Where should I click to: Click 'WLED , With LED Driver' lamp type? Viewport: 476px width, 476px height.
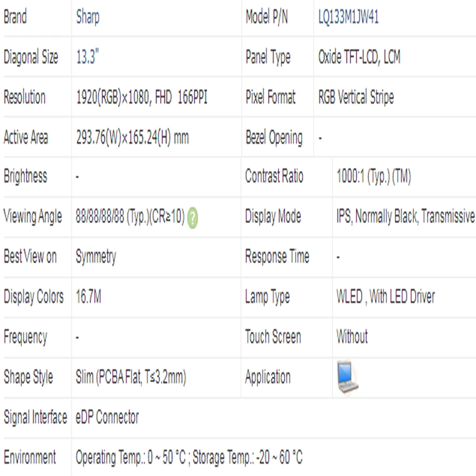[386, 296]
